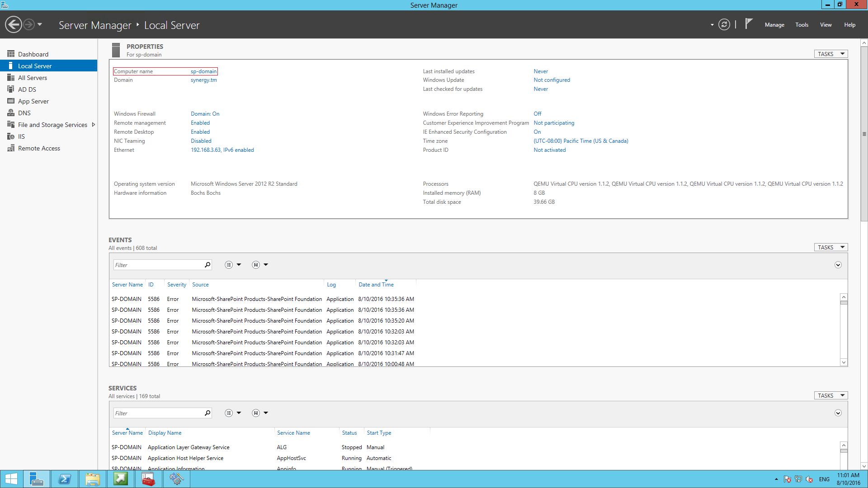Open the Manage menu

[x=774, y=25]
